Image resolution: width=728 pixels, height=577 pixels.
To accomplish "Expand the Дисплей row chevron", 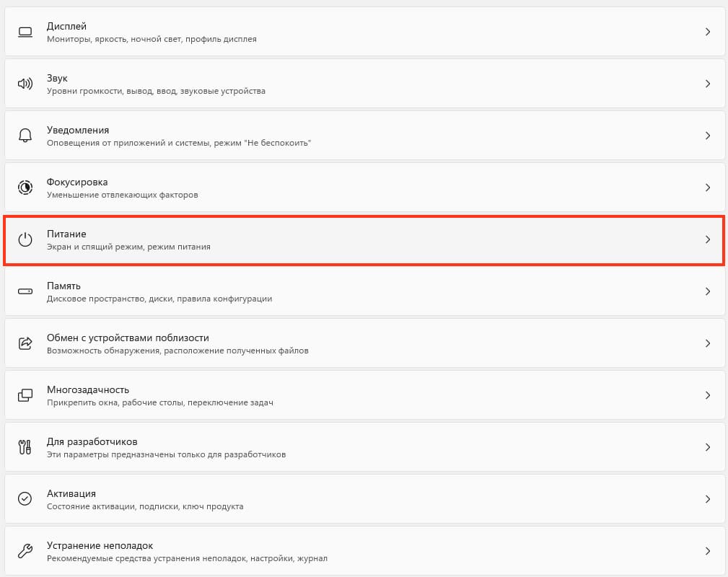I will 708,32.
